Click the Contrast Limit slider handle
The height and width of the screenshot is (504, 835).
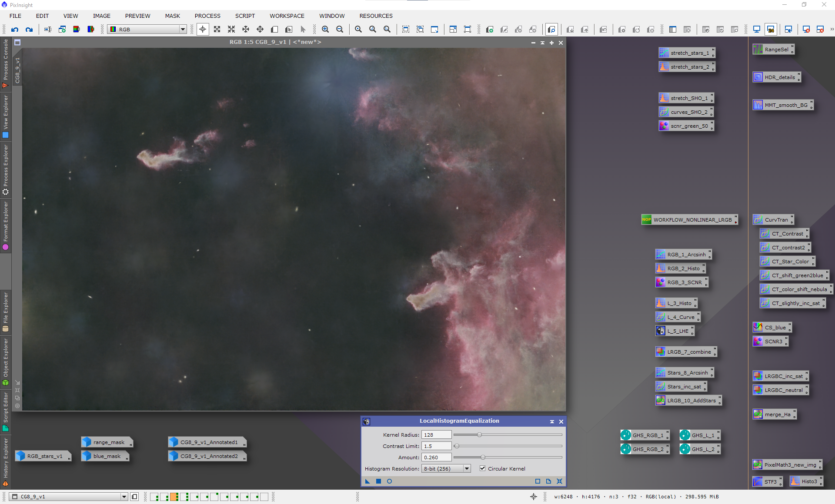point(456,446)
